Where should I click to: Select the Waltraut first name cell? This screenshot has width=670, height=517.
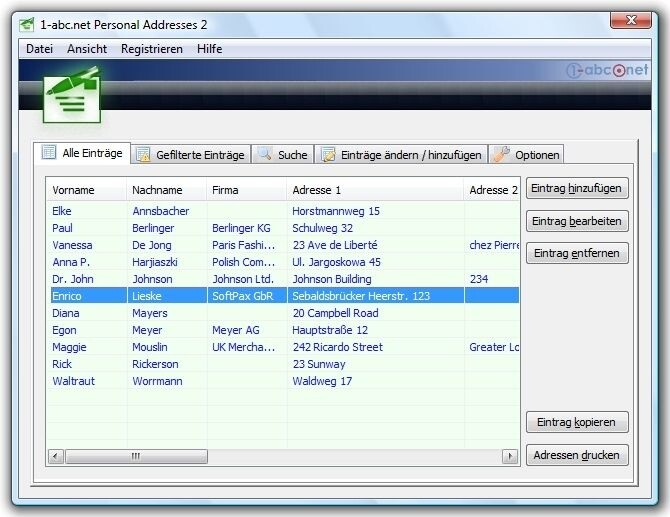coord(73,381)
